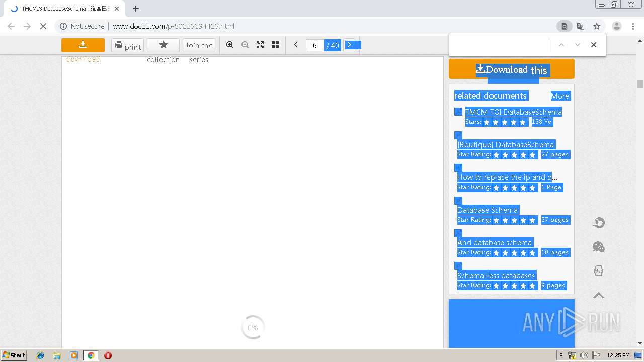
Task: Bookmark this page with star
Action: 597,26
